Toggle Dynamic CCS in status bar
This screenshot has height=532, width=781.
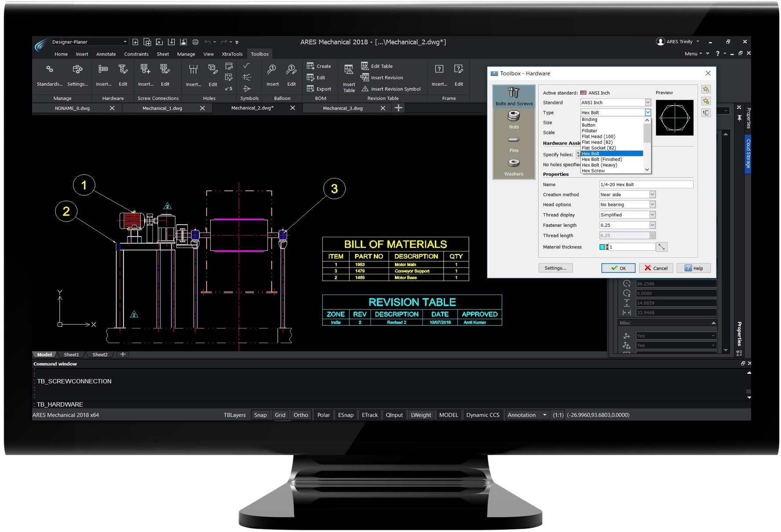coord(483,415)
